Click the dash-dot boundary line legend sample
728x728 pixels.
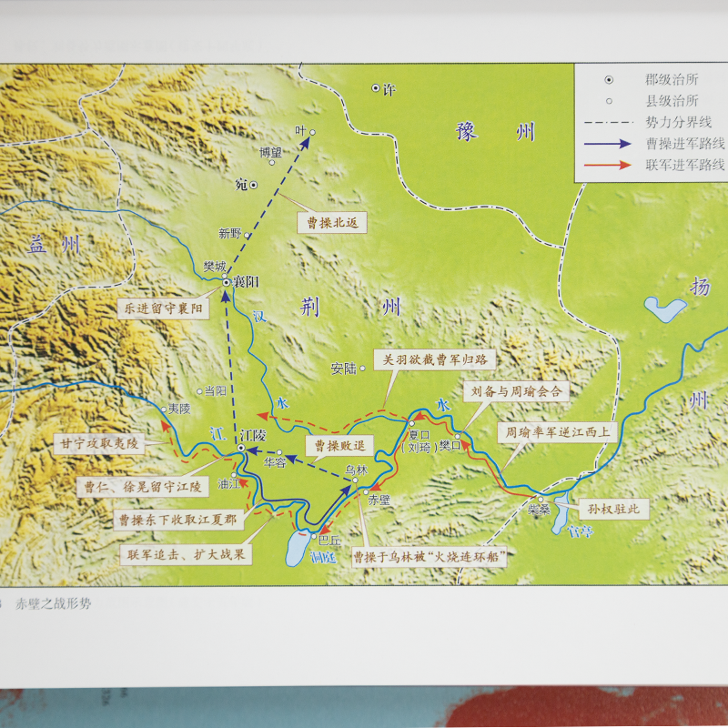click(x=609, y=123)
